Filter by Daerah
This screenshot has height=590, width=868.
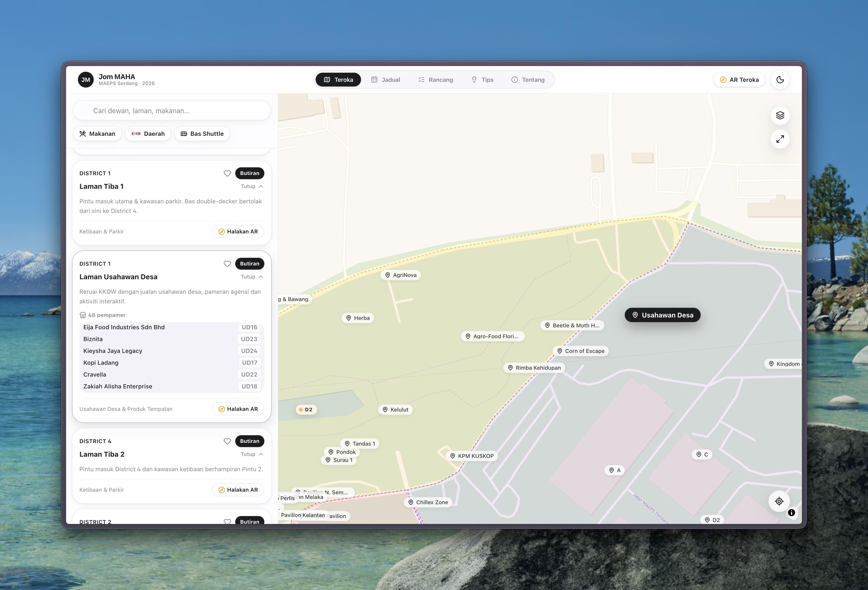click(148, 134)
